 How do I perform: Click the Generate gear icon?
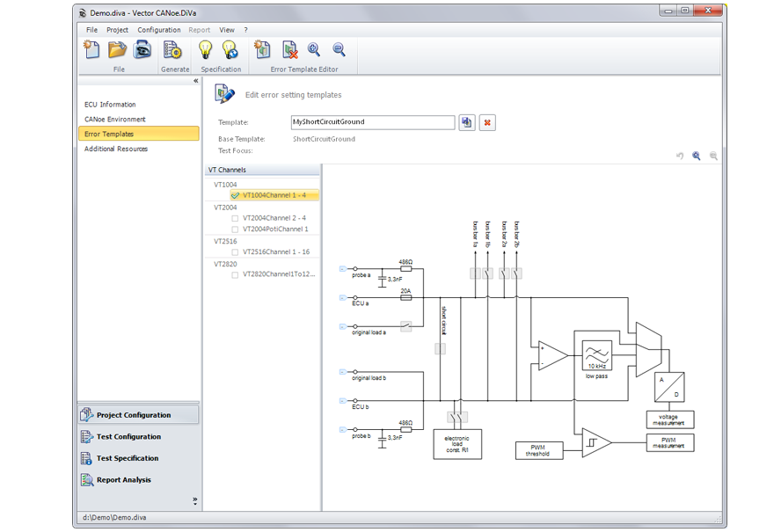pyautogui.click(x=172, y=50)
